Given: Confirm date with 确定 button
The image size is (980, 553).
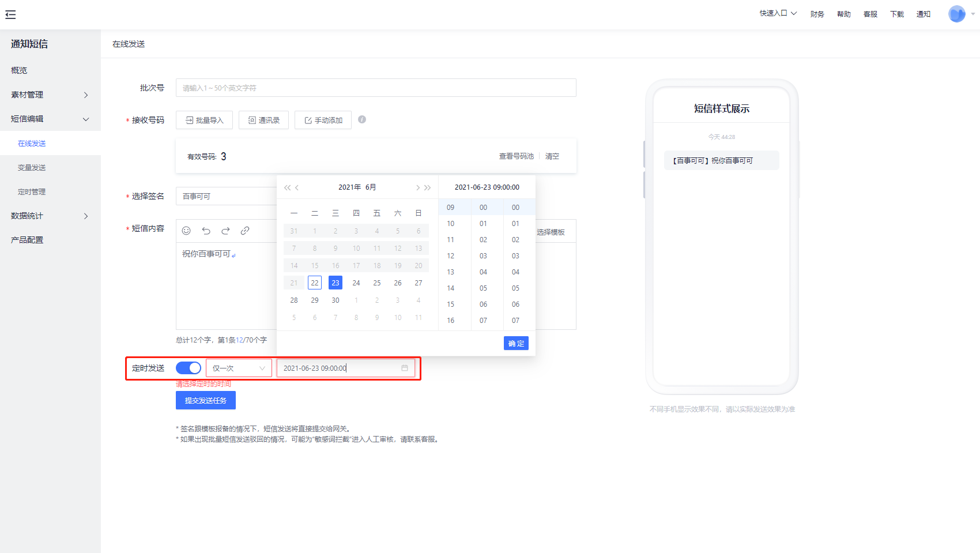Looking at the screenshot, I should (x=516, y=343).
